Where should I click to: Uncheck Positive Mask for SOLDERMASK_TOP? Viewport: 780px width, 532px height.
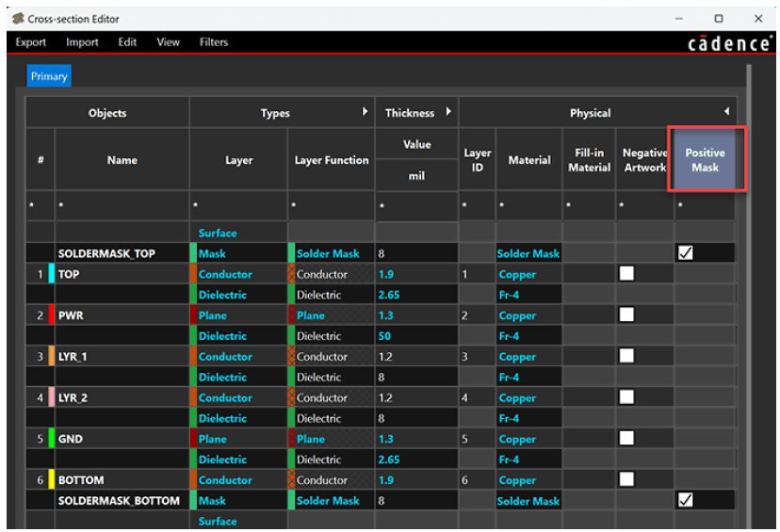(686, 253)
